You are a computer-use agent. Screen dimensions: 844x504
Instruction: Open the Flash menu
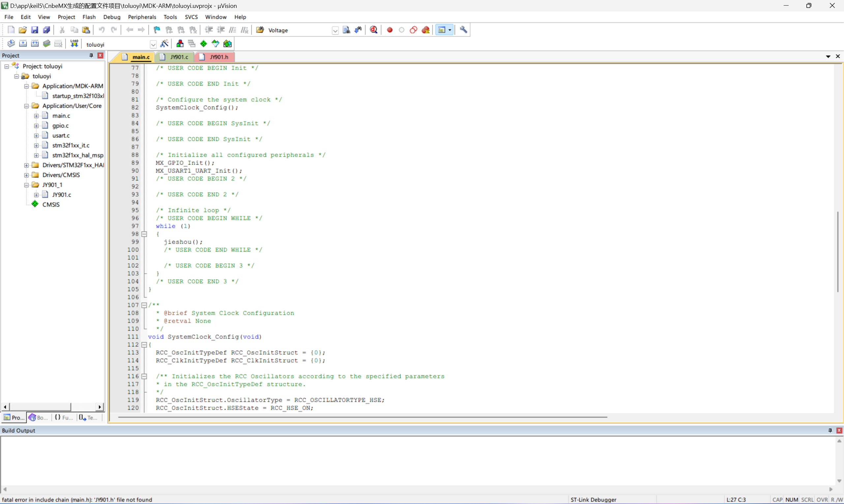coord(89,17)
